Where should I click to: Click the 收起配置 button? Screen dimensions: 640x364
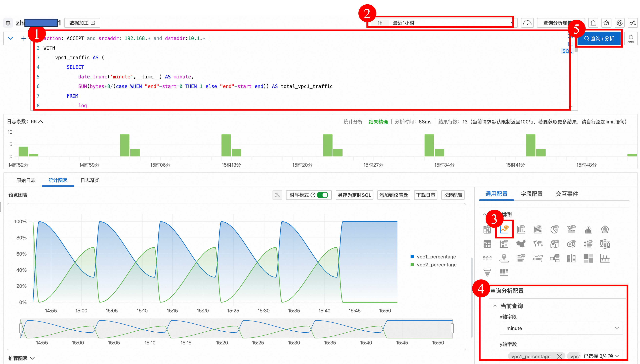pyautogui.click(x=453, y=195)
